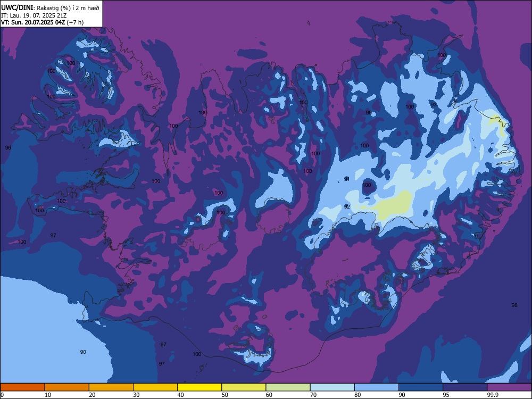Click the '92' humidity value on the map

tap(347, 206)
